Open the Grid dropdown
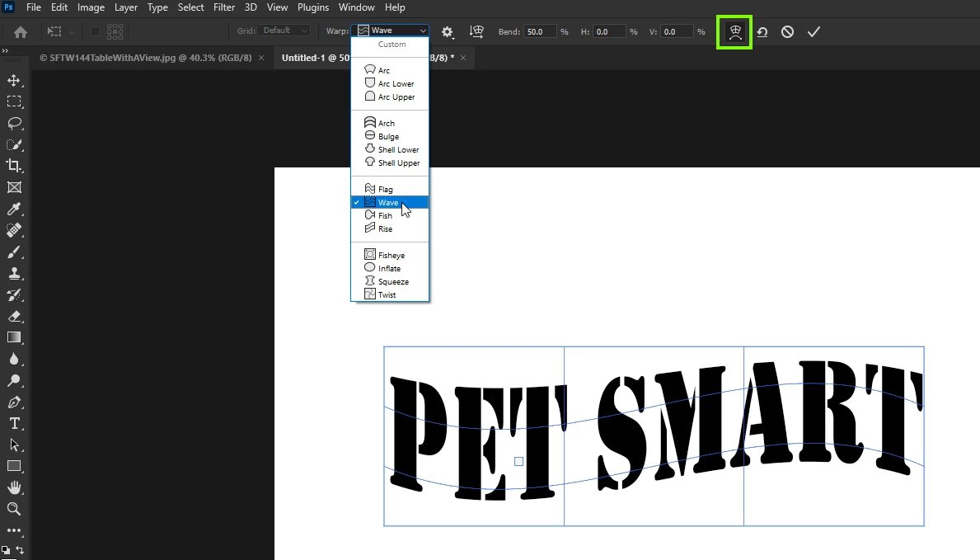 point(285,31)
